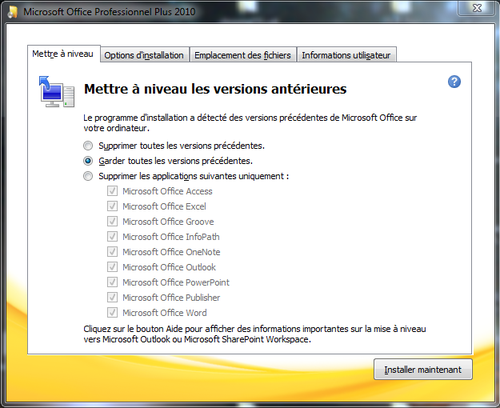Viewport: 500px width, 408px height.
Task: Toggle the Microsoft Office Outlook checkbox
Action: (x=112, y=267)
